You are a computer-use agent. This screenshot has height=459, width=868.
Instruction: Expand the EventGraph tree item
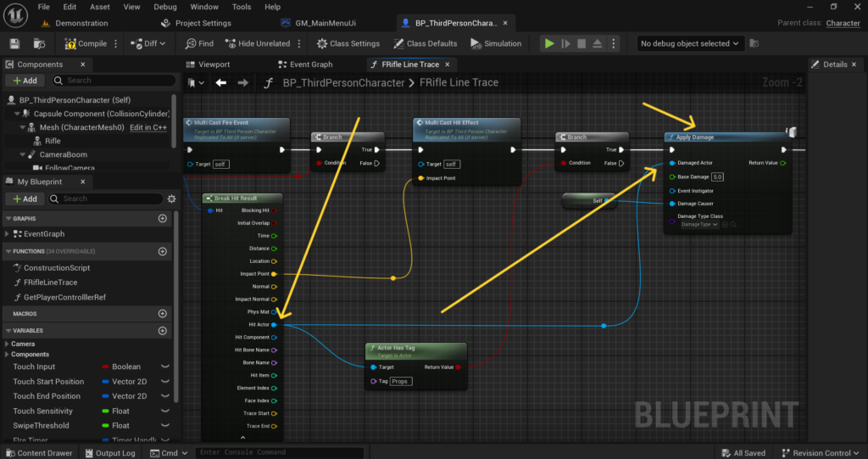pos(7,234)
